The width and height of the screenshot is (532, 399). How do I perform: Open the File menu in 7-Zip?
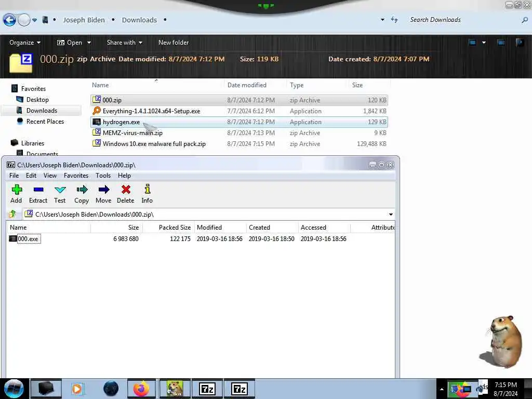[x=14, y=176]
